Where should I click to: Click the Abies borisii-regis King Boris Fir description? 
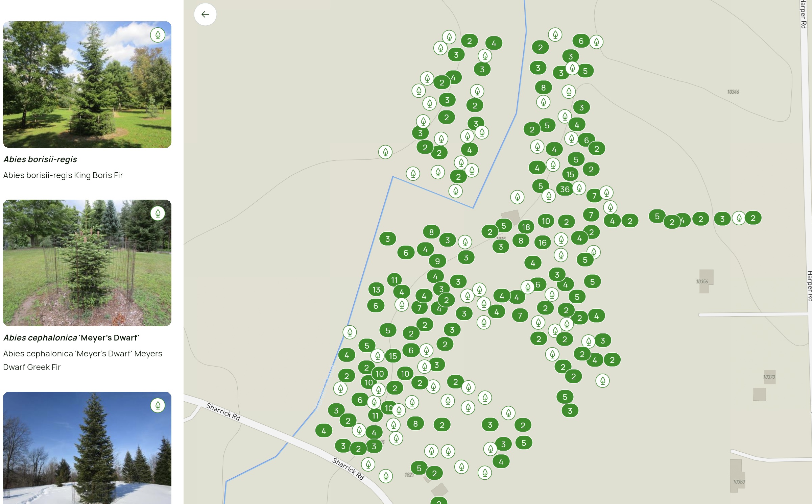coord(63,175)
